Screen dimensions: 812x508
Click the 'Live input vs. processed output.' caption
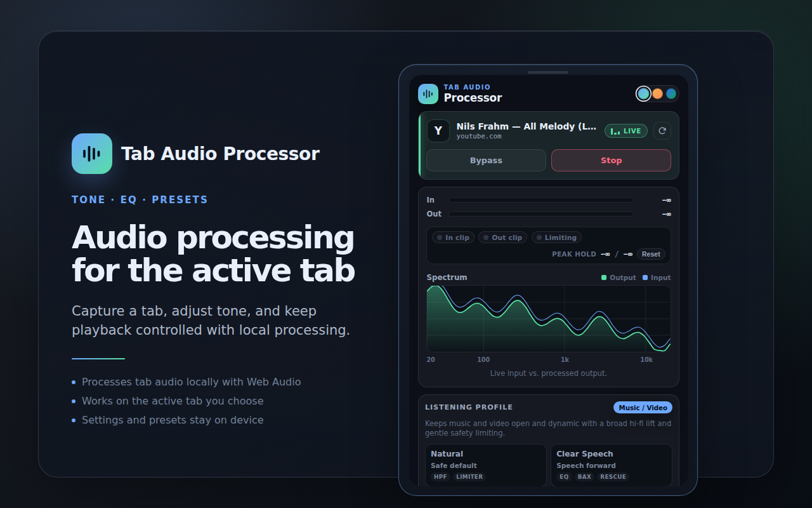tap(549, 373)
